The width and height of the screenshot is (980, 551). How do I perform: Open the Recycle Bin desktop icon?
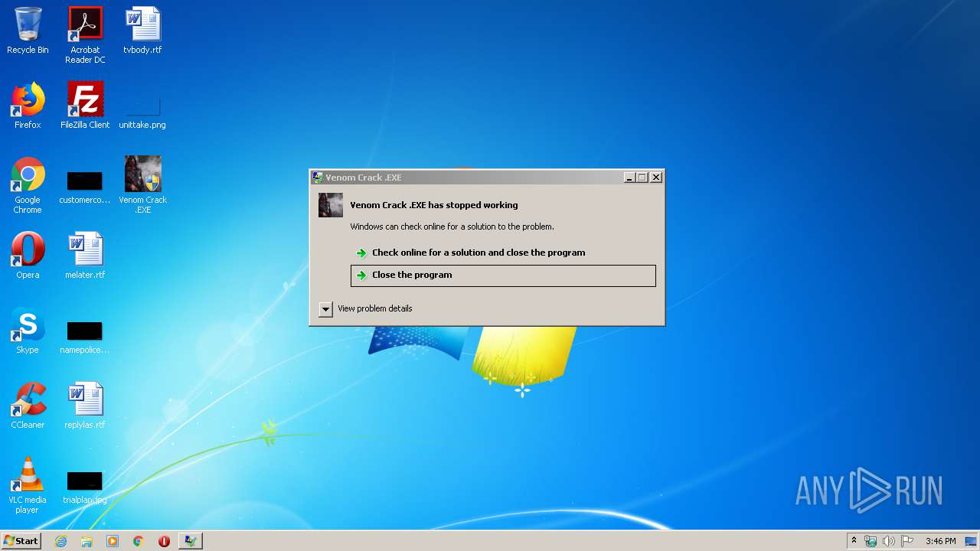pyautogui.click(x=28, y=31)
